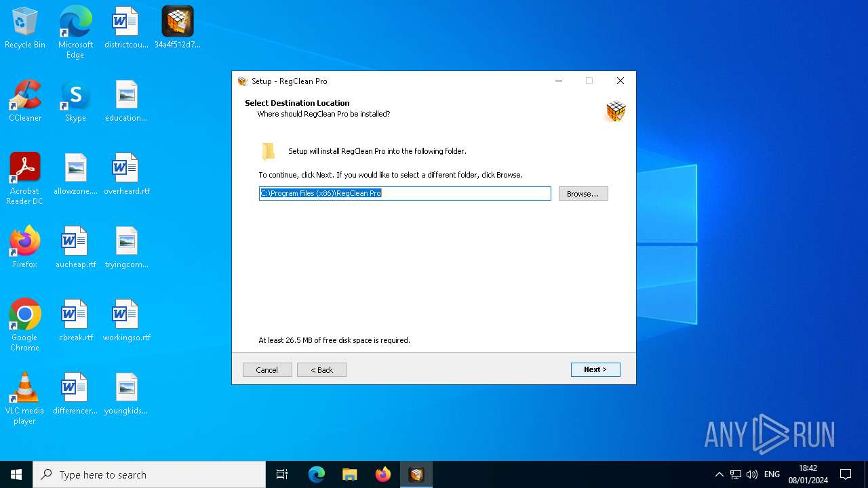This screenshot has height=488, width=868.
Task: Close the Setup - RegClean Pro window
Action: (620, 81)
